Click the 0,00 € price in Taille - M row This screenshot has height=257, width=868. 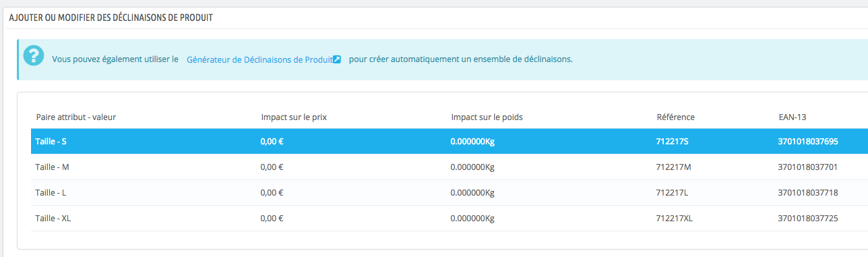click(272, 167)
